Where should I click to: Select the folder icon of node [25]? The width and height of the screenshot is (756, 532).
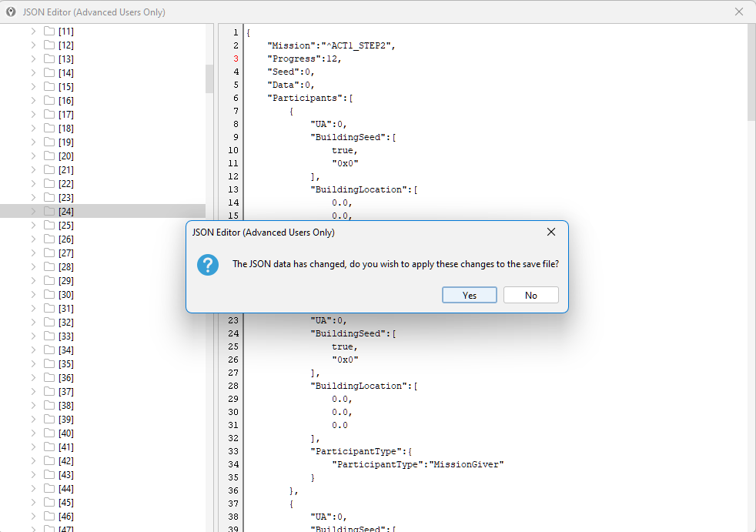49,226
